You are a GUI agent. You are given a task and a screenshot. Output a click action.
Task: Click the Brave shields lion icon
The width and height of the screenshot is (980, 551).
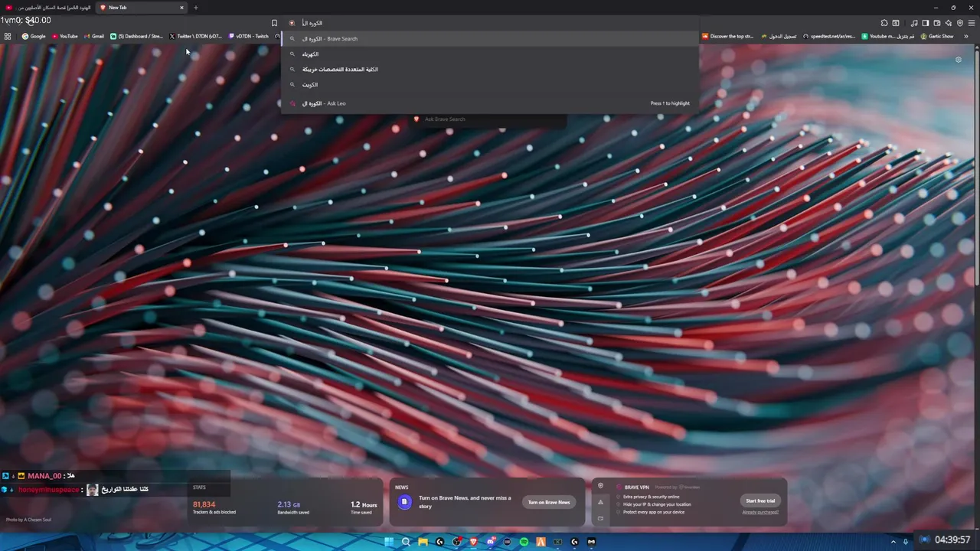tap(292, 23)
